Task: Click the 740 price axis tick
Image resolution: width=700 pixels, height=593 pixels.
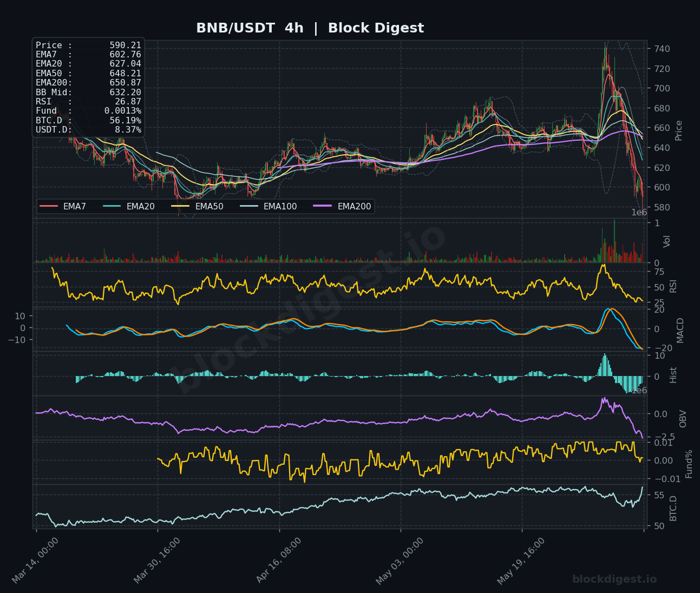Action: point(662,49)
